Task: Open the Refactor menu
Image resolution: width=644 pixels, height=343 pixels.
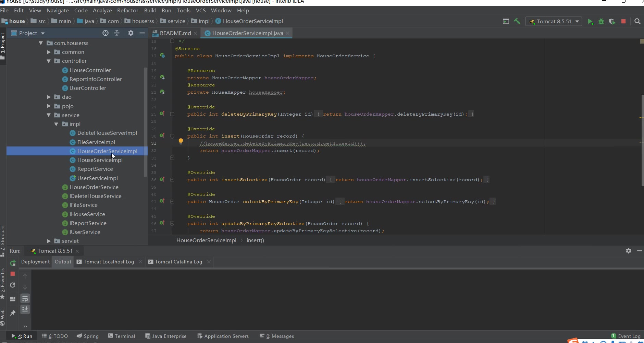Action: pos(127,11)
